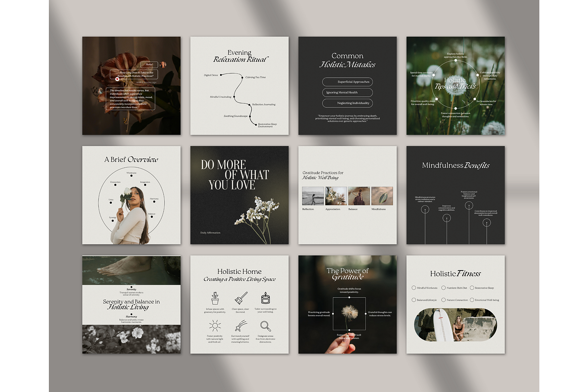Click the circle marker under 'Fosters emotional balance'
This screenshot has height=392, width=588.
point(468,205)
